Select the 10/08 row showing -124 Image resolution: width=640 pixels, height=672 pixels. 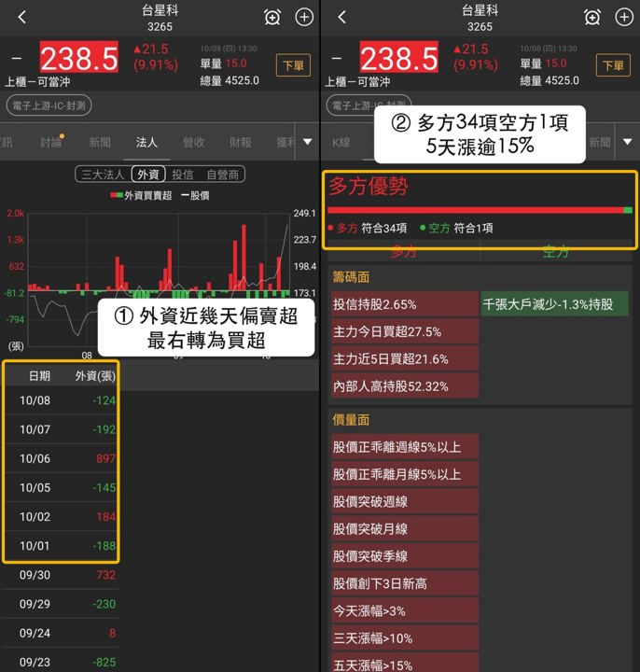tap(61, 400)
